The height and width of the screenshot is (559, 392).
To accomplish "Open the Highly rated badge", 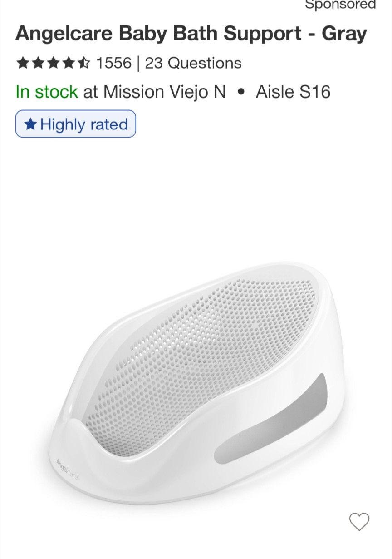I will (76, 124).
